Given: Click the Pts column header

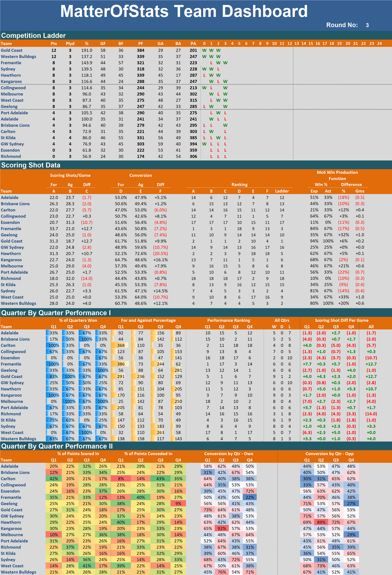Looking at the screenshot, I should point(54,43).
